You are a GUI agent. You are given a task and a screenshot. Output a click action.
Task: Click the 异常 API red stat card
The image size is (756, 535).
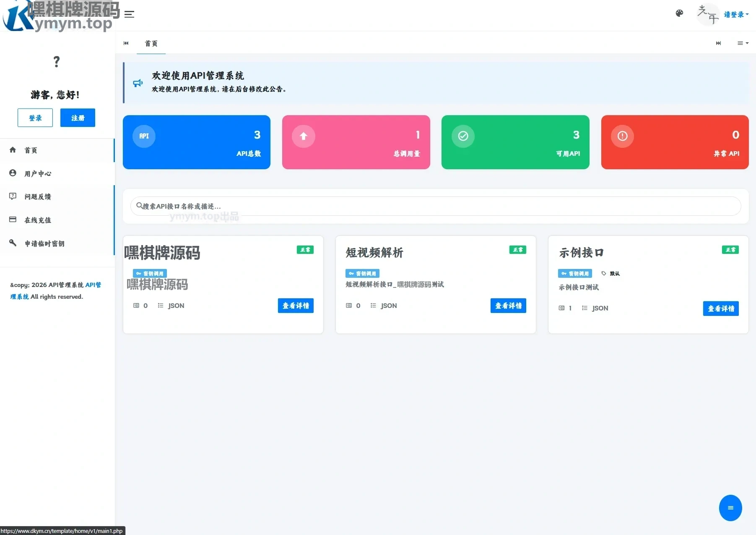(675, 142)
